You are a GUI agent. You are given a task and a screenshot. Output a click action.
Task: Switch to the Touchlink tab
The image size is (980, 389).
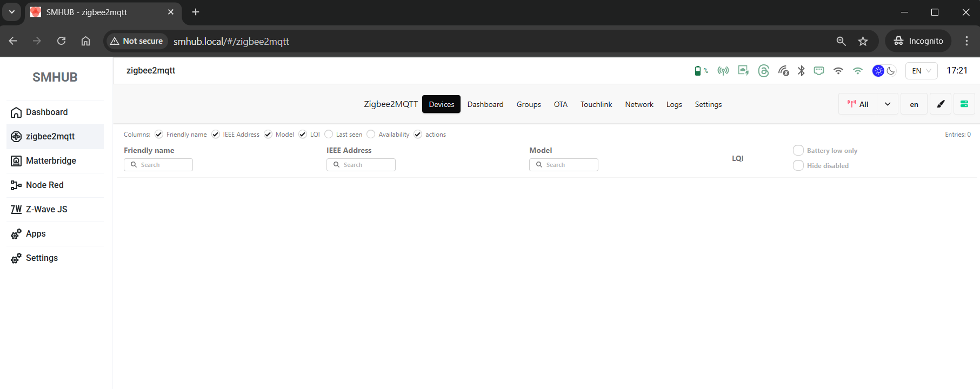coord(596,104)
